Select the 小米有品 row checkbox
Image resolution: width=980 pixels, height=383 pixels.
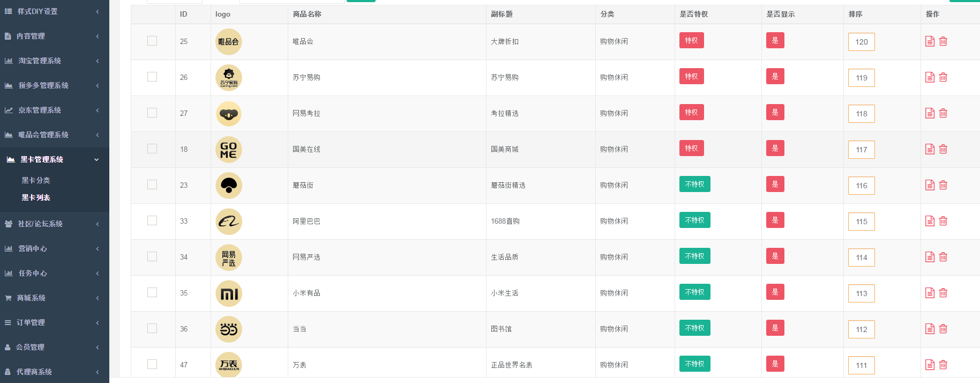(152, 292)
